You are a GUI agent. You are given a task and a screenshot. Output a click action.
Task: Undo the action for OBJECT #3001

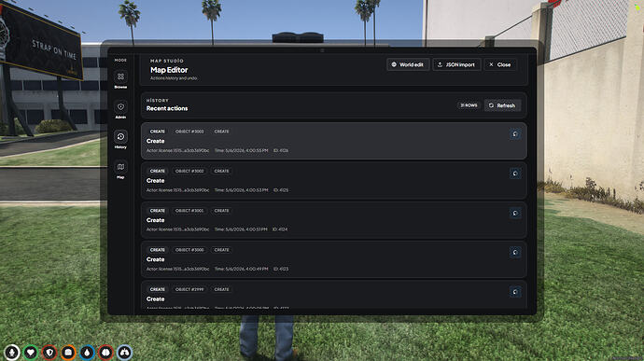pos(515,214)
